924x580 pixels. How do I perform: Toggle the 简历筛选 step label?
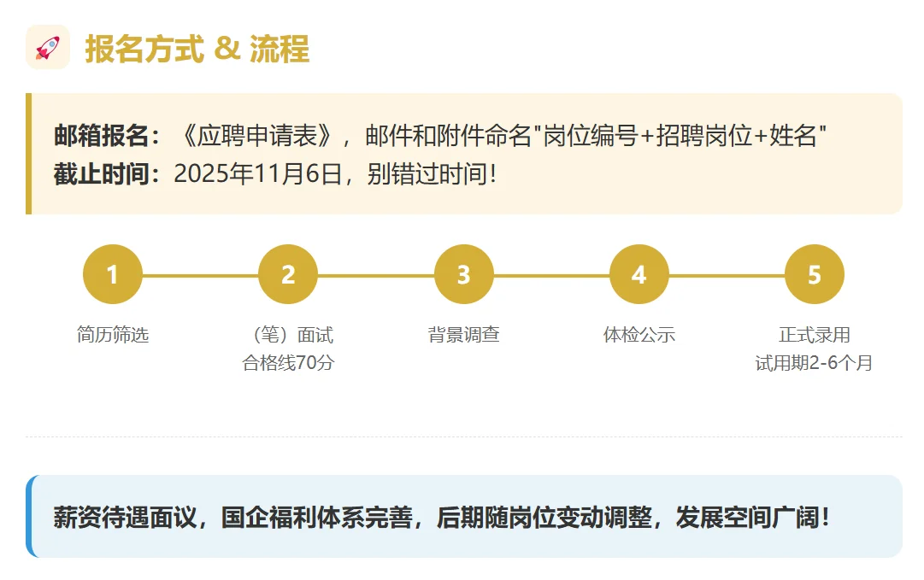click(x=112, y=335)
